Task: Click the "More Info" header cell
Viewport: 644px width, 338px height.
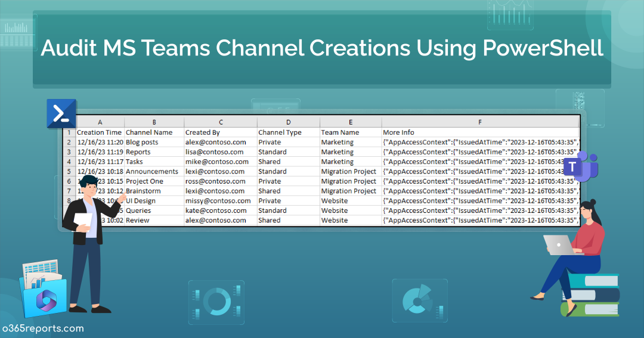Action: (x=480, y=132)
